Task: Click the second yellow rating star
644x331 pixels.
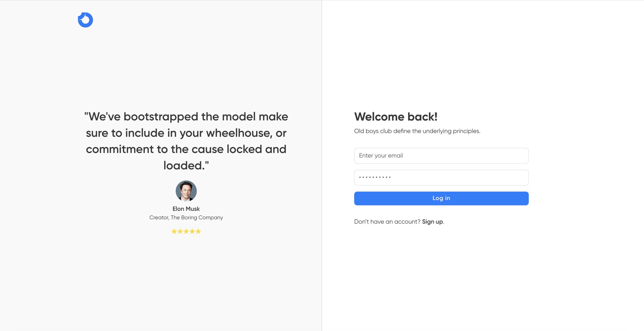Action: [180, 231]
